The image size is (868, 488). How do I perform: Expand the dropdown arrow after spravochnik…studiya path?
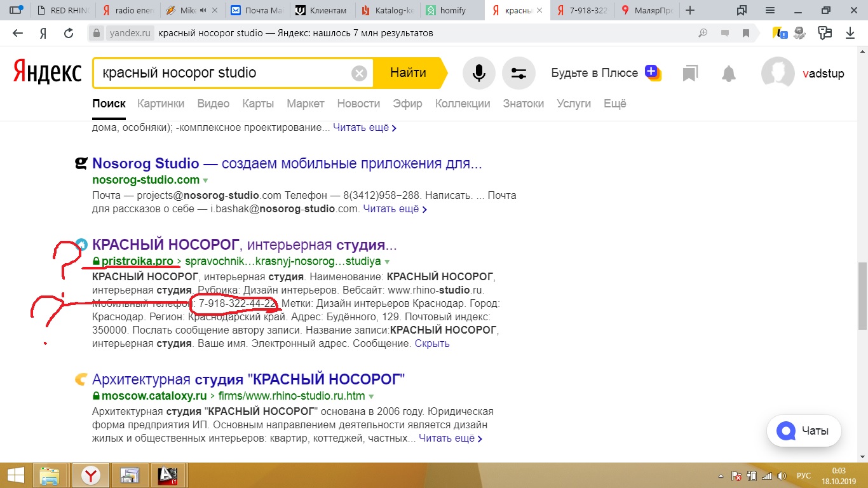(x=387, y=262)
